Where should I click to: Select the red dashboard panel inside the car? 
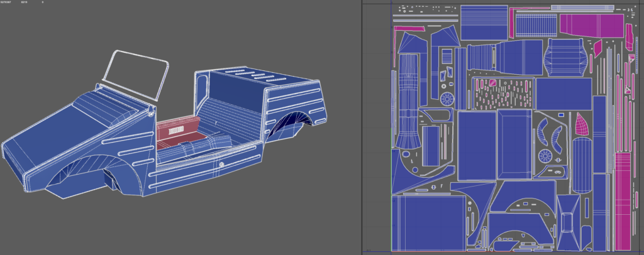(176, 128)
